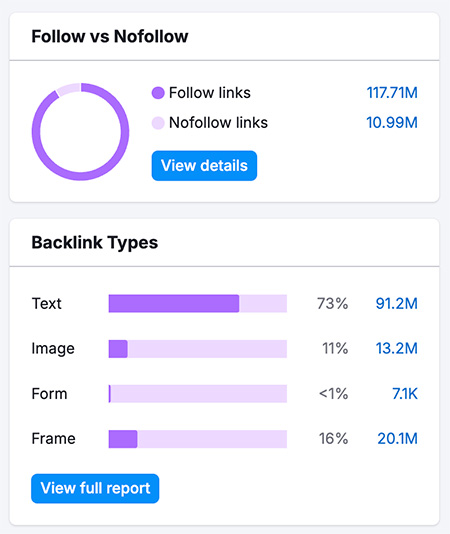The width and height of the screenshot is (450, 534).
Task: Click the Follow vs Nofollow heading
Action: [x=110, y=36]
